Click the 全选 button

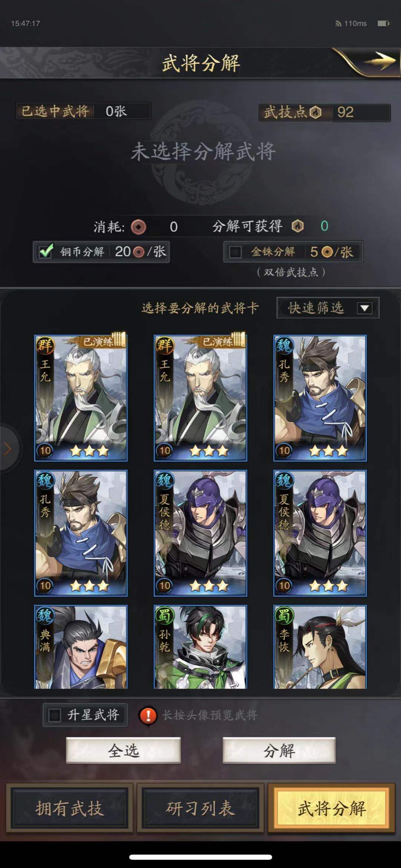pyautogui.click(x=123, y=751)
